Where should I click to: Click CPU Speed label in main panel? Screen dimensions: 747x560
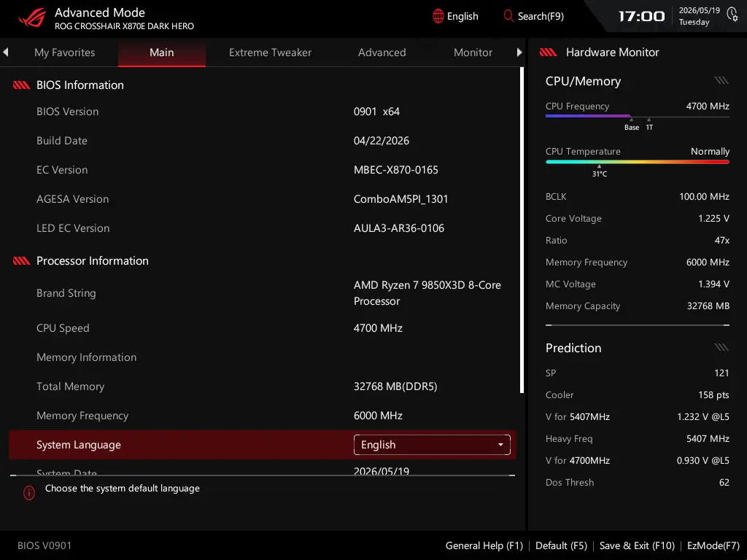[x=63, y=328]
